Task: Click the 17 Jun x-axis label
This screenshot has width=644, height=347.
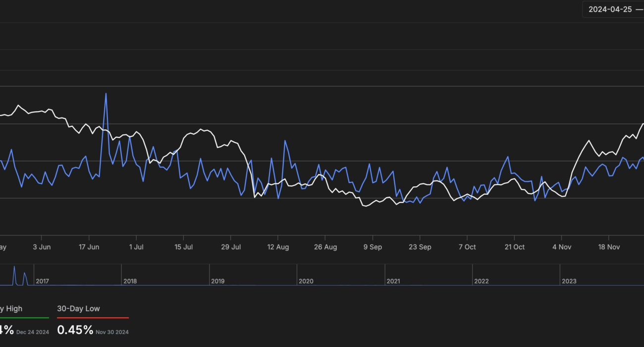Action: pyautogui.click(x=89, y=247)
